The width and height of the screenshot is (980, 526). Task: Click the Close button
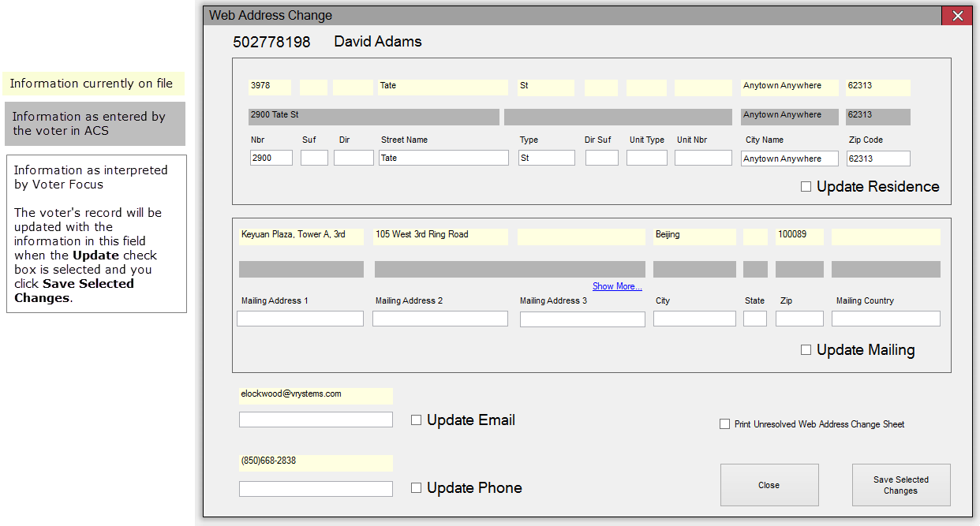(769, 485)
